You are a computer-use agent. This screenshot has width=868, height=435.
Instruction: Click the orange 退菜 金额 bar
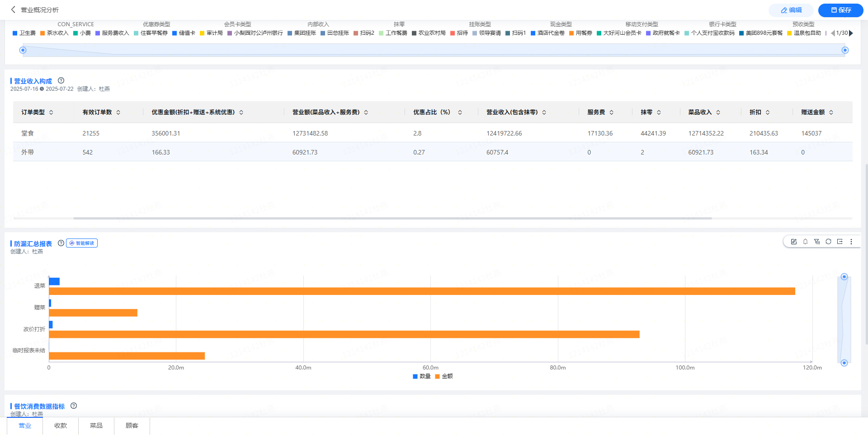(422, 291)
